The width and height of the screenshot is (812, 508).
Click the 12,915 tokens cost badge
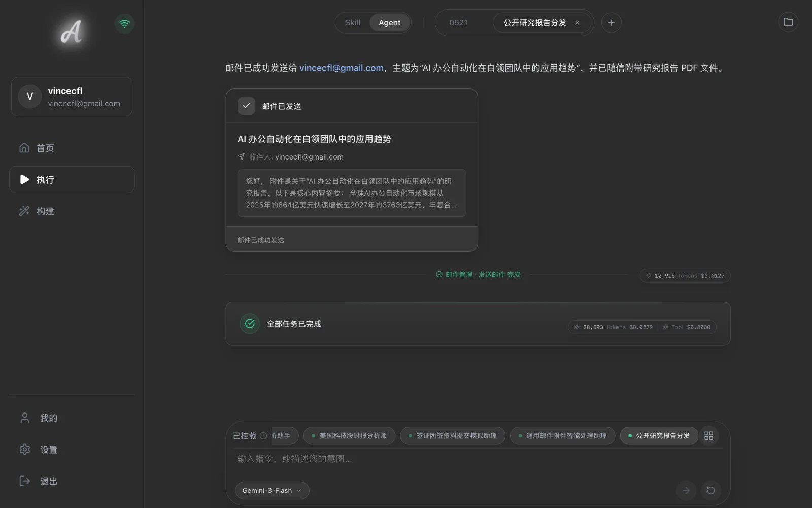coord(685,276)
